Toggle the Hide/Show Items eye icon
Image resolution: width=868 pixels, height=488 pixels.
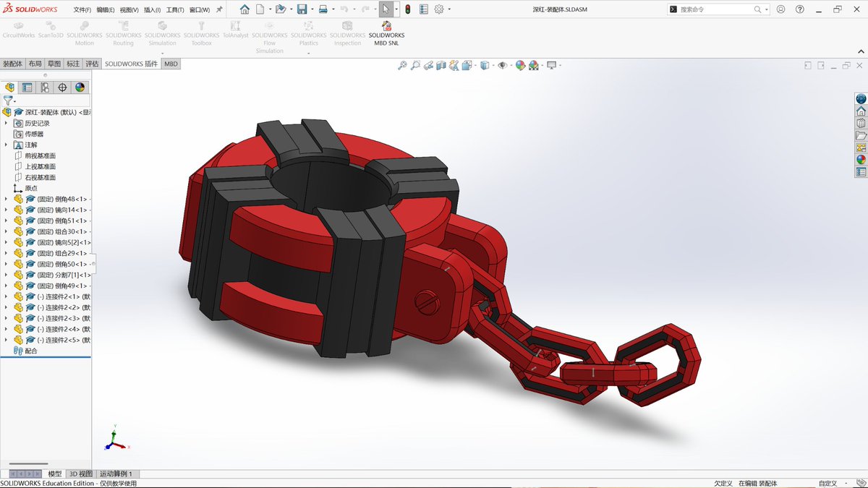[502, 65]
